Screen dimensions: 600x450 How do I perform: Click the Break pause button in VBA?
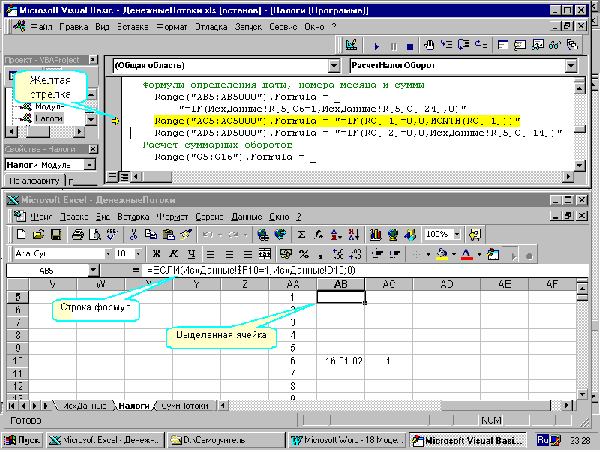(x=393, y=46)
